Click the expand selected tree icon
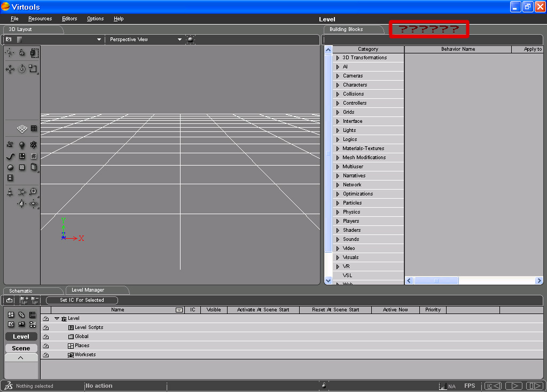547x392 pixels. 24,300
